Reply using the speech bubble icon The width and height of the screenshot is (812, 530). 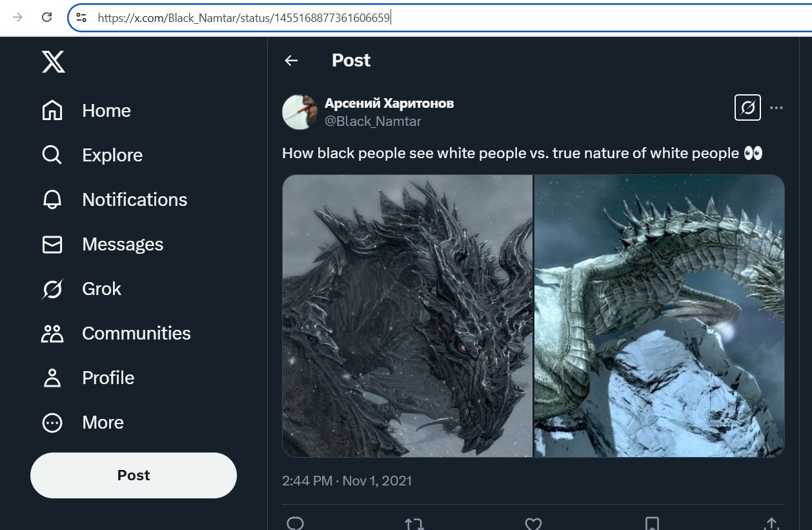[x=295, y=523]
